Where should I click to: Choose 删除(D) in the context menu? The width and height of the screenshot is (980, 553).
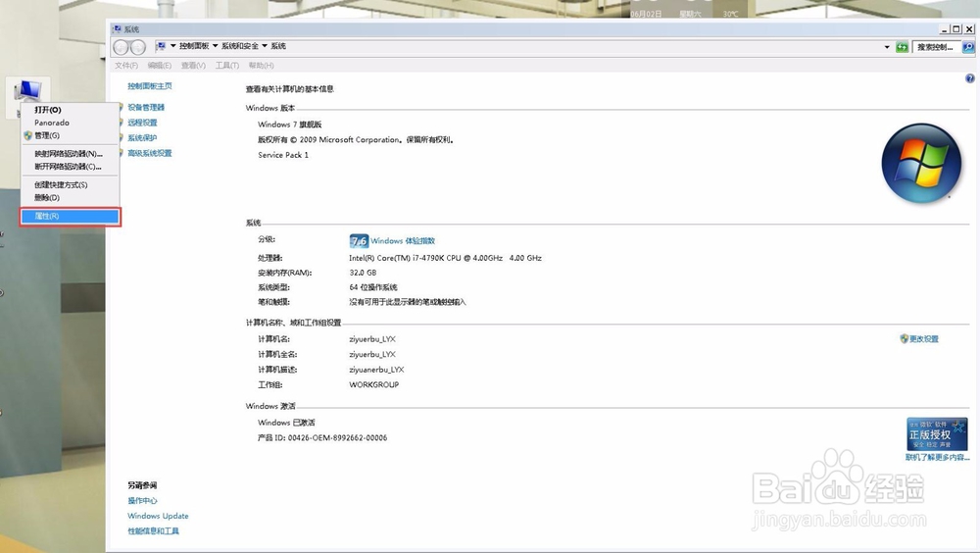70,198
